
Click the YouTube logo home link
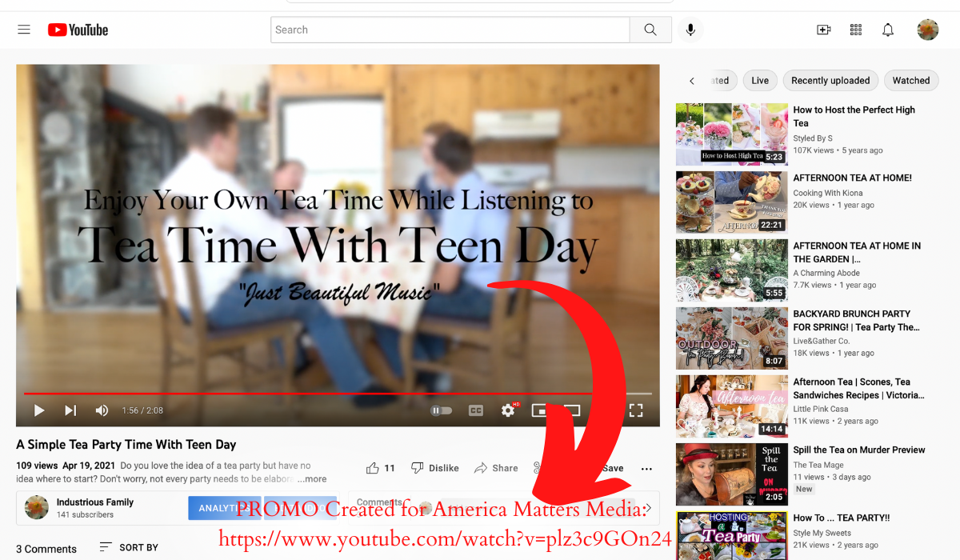[x=78, y=30]
